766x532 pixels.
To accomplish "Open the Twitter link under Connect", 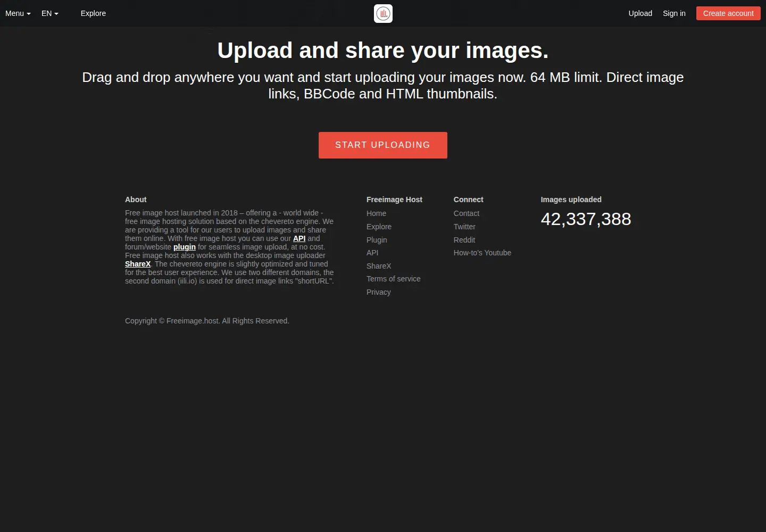I will point(464,227).
